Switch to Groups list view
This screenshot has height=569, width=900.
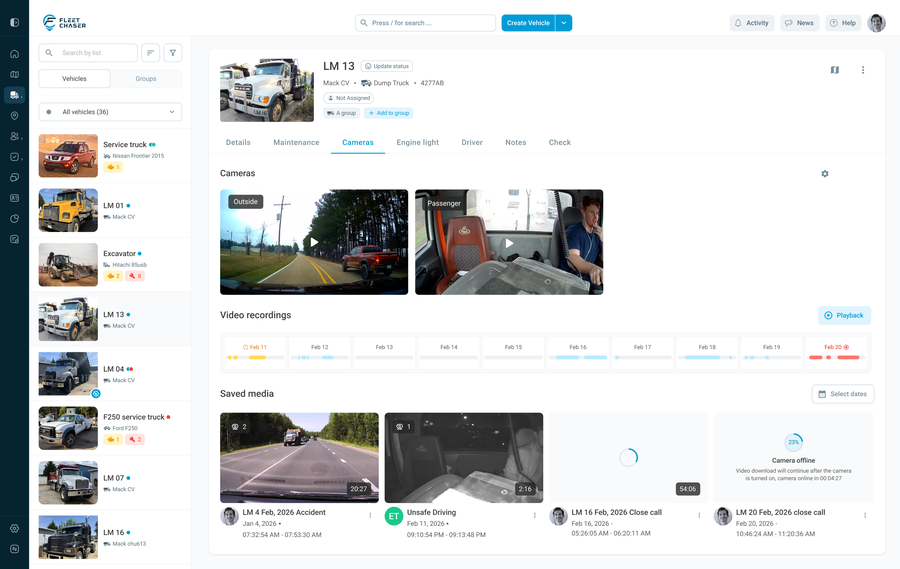(146, 78)
